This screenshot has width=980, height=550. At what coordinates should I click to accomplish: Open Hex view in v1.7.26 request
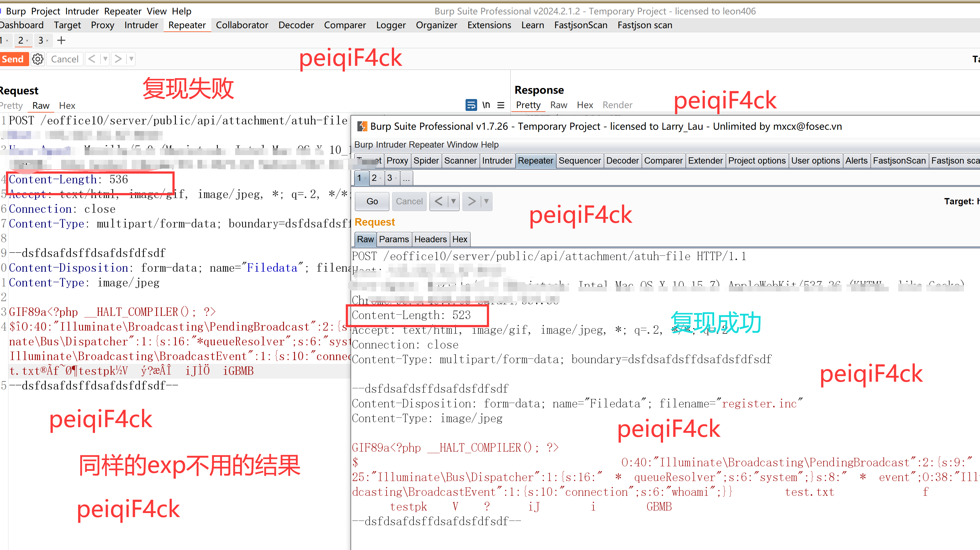pos(460,239)
